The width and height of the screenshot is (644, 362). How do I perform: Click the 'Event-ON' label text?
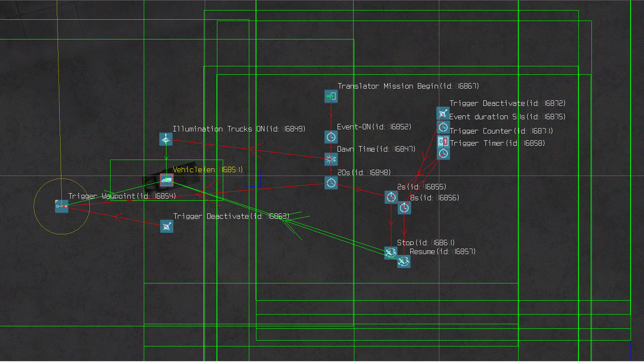tap(374, 126)
